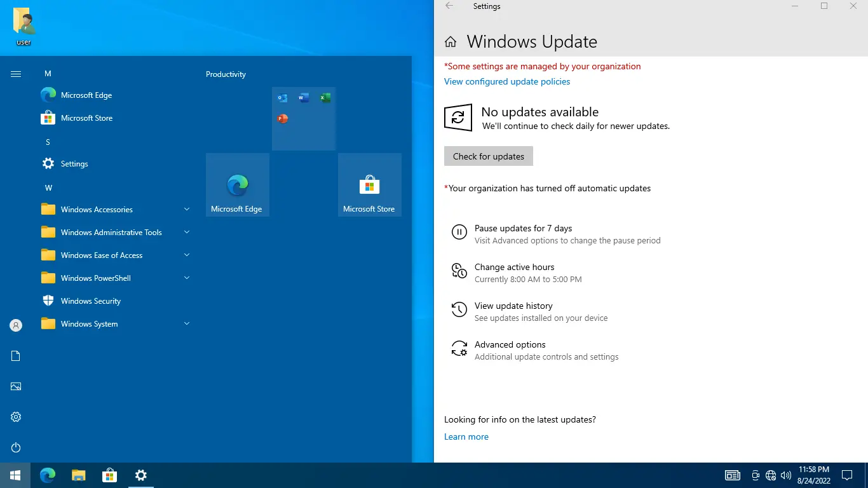The image size is (868, 488).
Task: Go back using Settings back arrow
Action: [449, 6]
